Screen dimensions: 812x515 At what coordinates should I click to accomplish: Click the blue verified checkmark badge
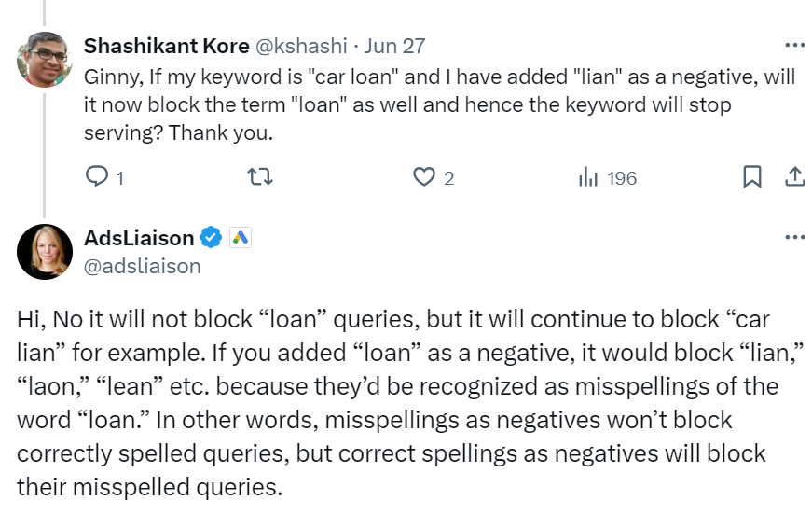pyautogui.click(x=211, y=237)
